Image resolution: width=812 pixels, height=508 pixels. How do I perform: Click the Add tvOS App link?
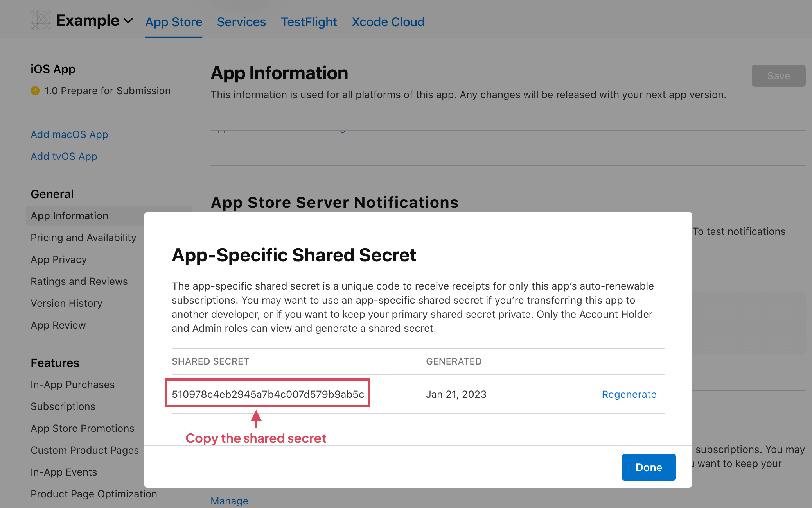click(64, 156)
